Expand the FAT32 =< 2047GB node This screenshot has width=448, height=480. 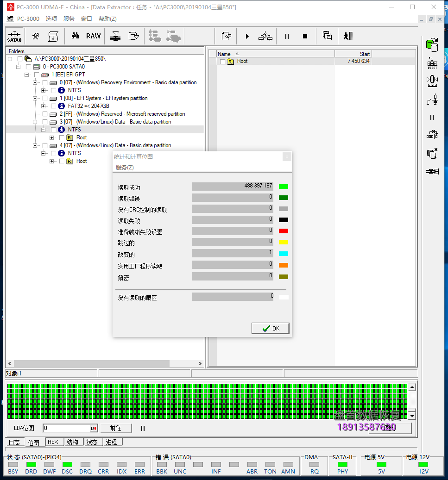[x=44, y=106]
